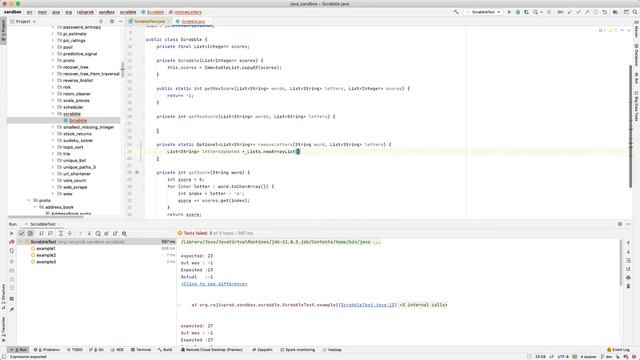
Task: Click the locate file crosshair icon in Project panel
Action: tap(101, 21)
